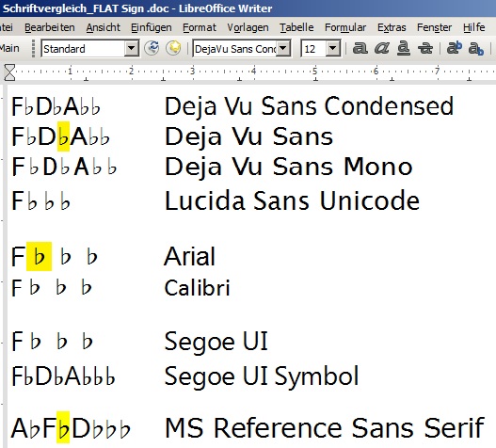Toggle subscript formatting icon
The image size is (496, 448).
click(x=476, y=49)
